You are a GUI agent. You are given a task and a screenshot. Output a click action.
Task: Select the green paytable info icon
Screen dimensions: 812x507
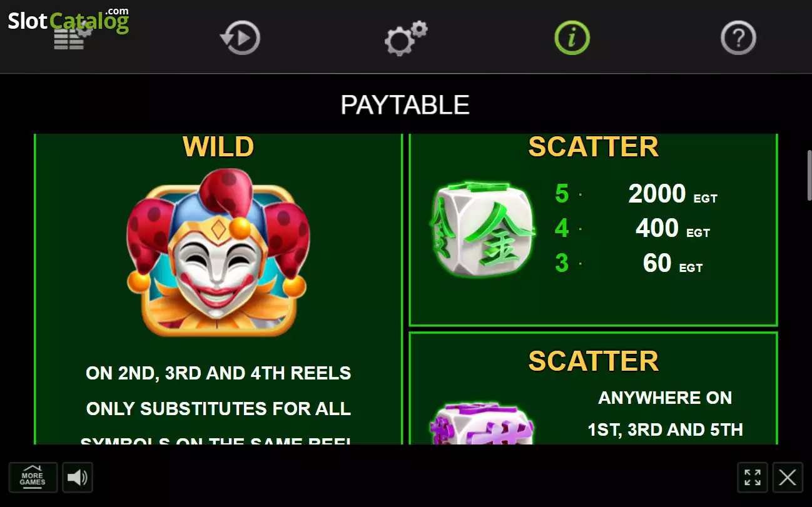point(572,38)
